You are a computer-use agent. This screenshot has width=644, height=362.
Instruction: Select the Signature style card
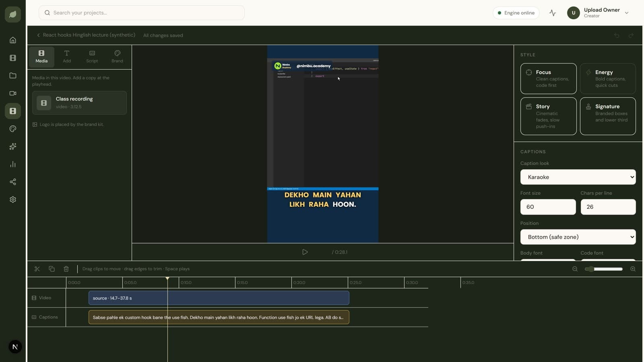click(x=608, y=116)
